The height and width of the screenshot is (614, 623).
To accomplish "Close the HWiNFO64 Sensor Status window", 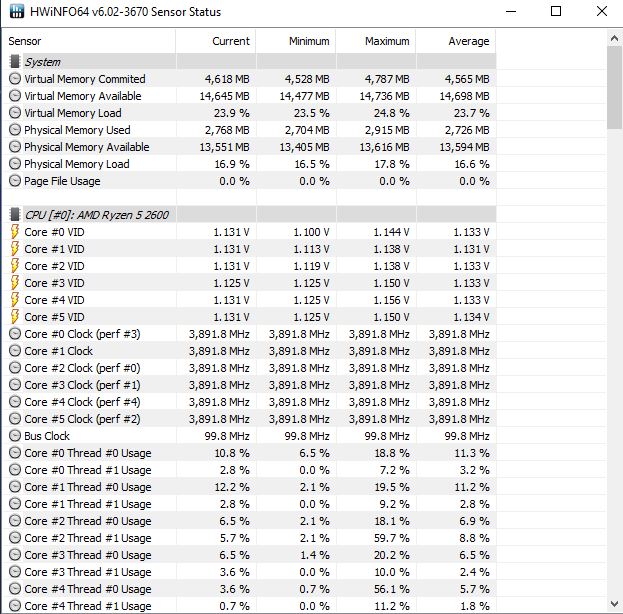I will 602,11.
